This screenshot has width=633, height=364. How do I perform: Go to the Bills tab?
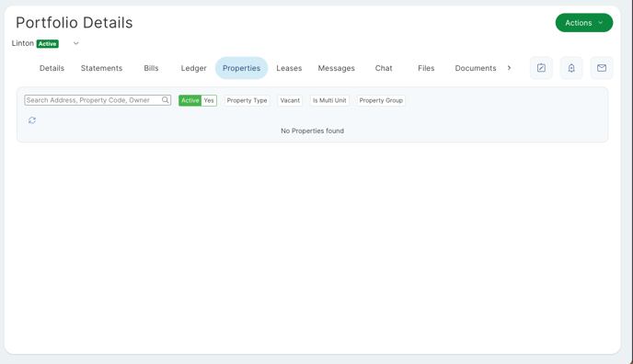(x=152, y=68)
